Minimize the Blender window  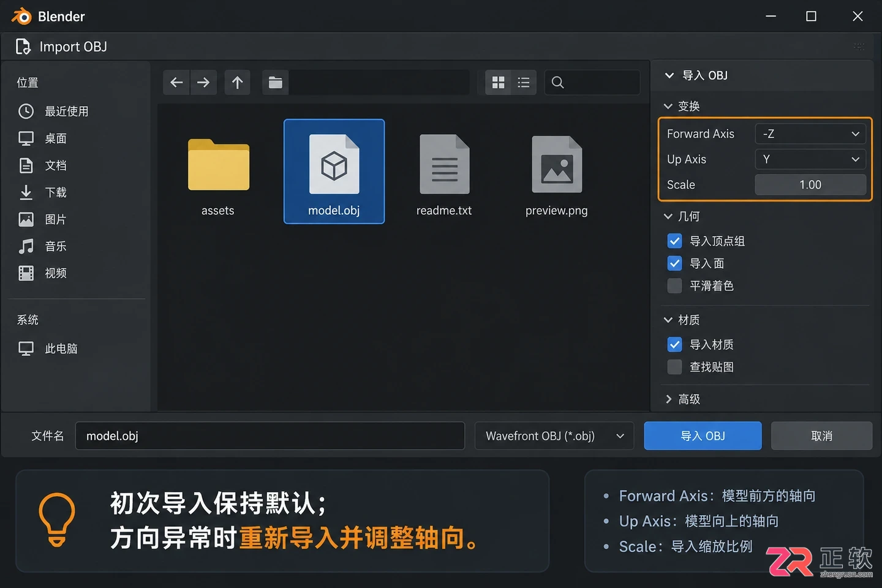(771, 17)
